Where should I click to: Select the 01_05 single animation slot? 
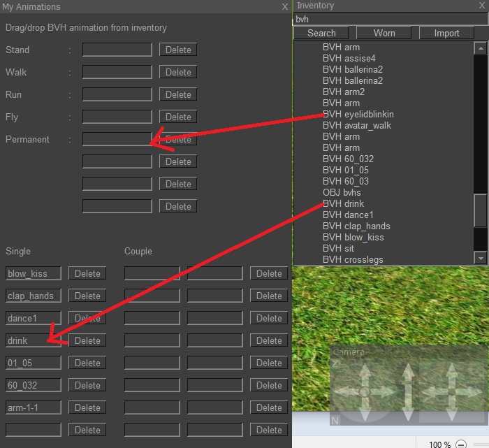pyautogui.click(x=34, y=363)
